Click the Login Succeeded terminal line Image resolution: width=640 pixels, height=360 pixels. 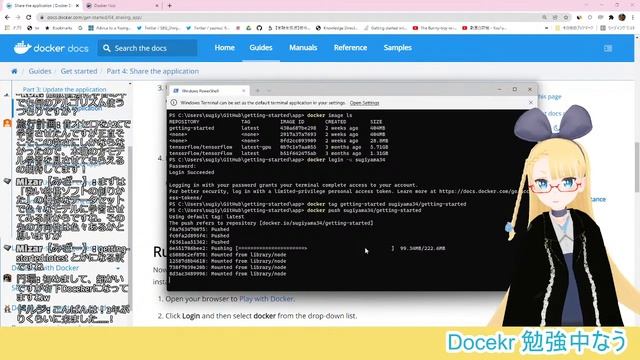191,173
